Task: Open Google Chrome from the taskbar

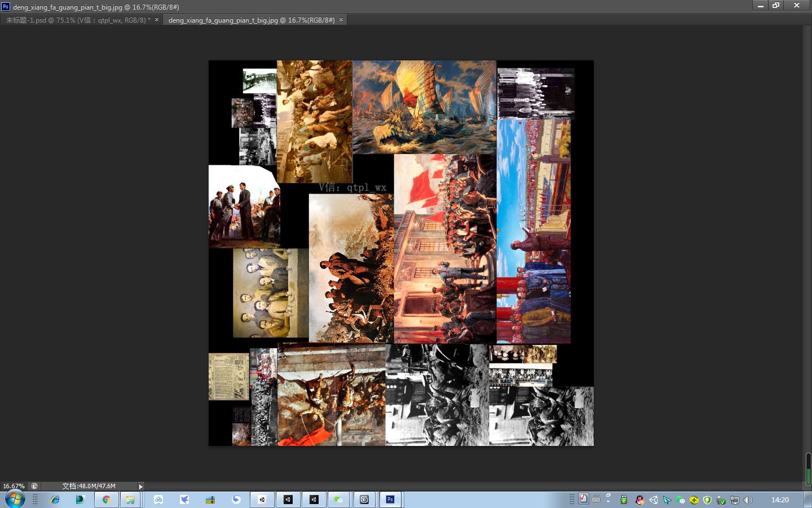Action: tap(106, 500)
